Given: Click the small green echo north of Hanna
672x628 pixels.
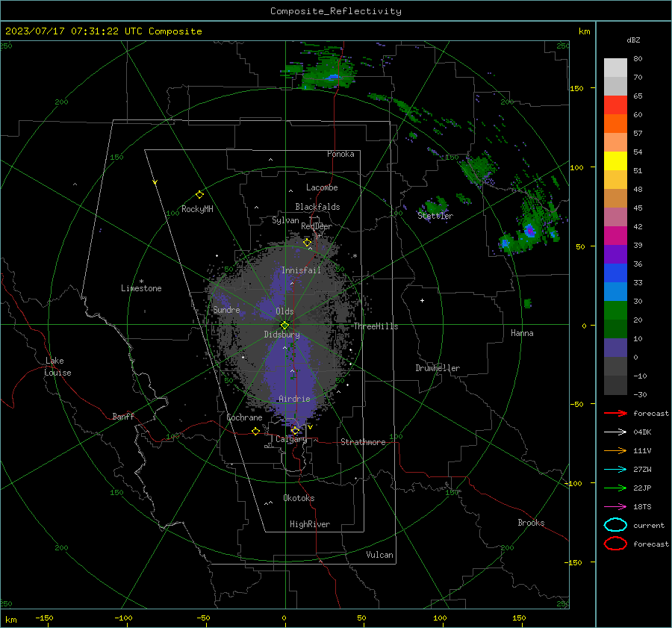Looking at the screenshot, I should click(528, 303).
